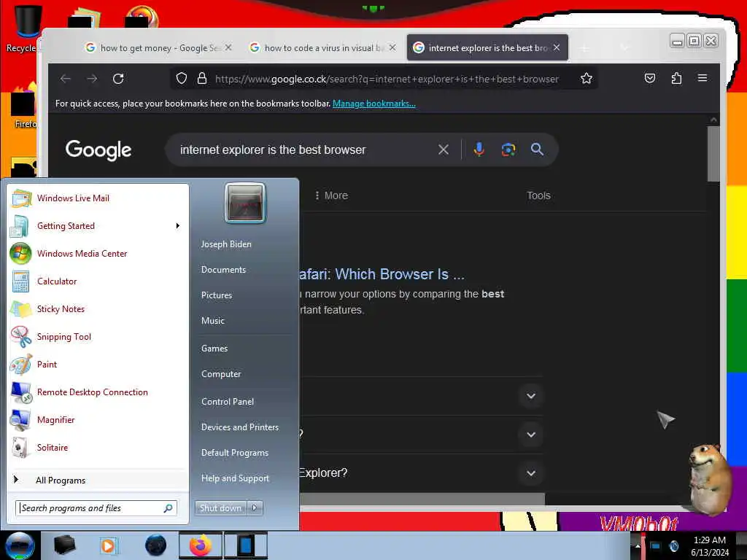Screen dimensions: 747x560
Task: Open Computer from Start menu
Action: pos(221,374)
